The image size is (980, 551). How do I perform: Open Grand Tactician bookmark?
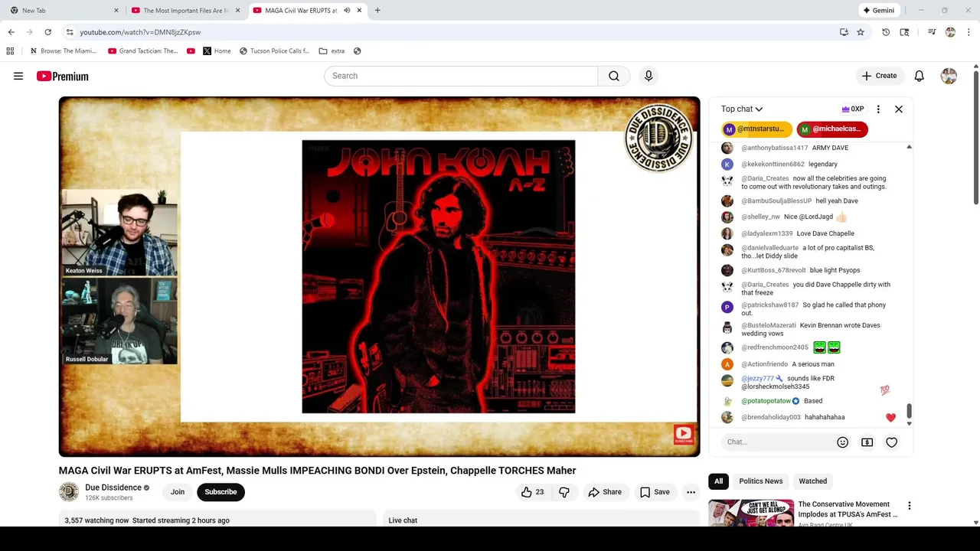[143, 51]
